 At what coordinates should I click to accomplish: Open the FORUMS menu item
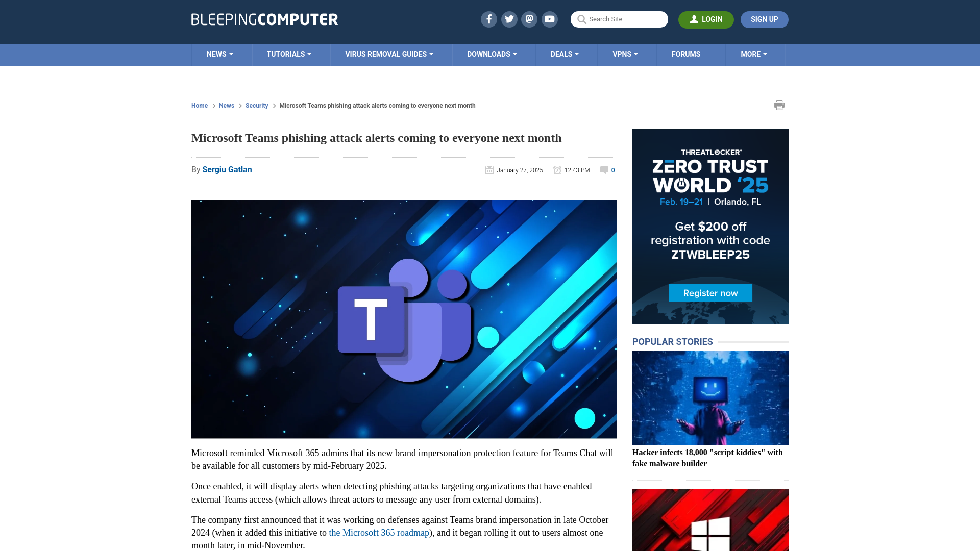(x=686, y=55)
